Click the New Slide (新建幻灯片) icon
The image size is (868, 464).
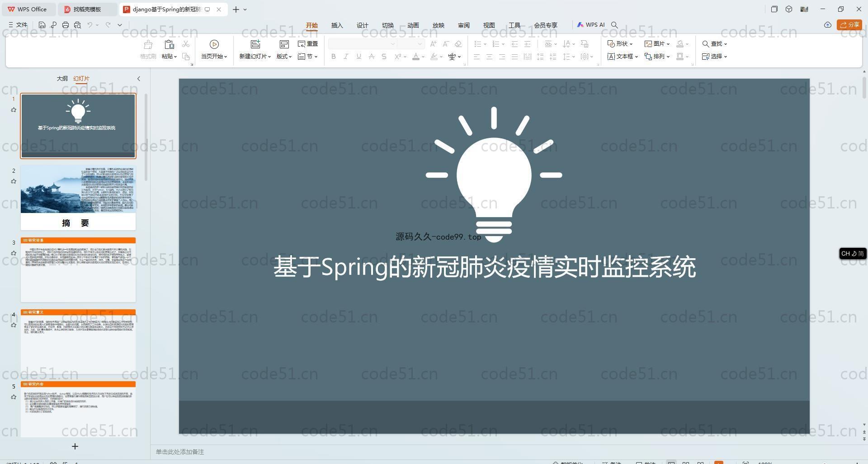tap(255, 44)
